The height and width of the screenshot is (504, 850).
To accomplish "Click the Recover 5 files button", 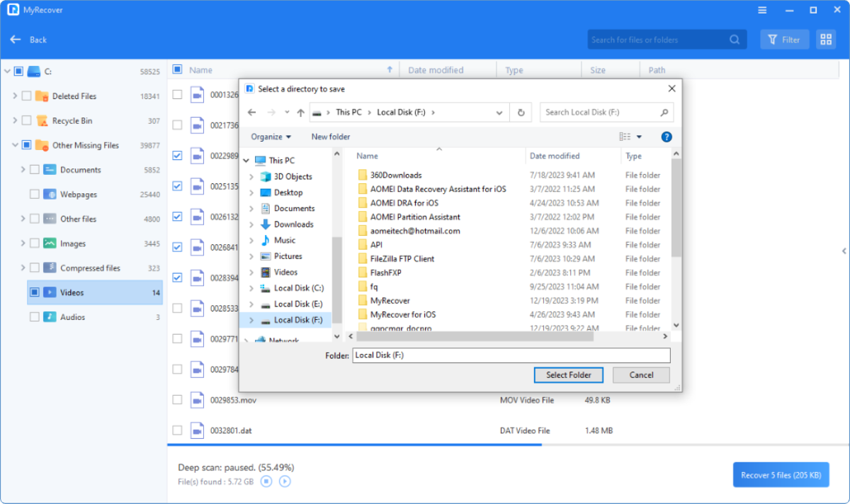I will tap(781, 475).
